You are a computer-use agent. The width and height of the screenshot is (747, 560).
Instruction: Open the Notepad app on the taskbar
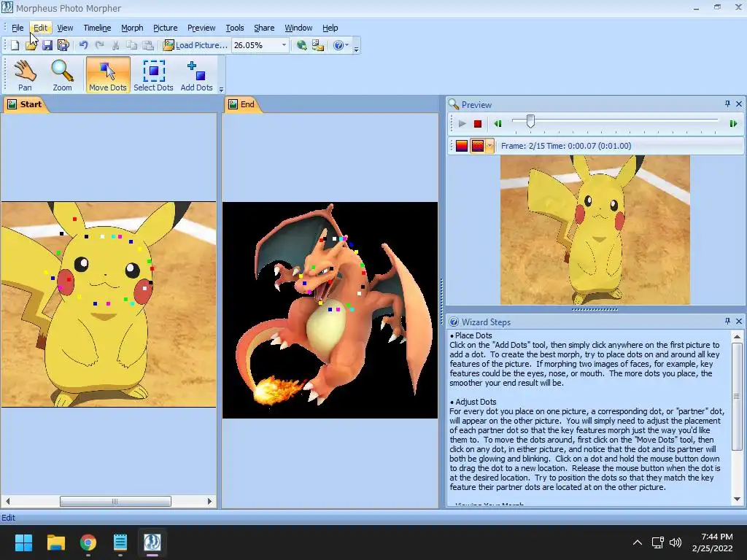120,542
